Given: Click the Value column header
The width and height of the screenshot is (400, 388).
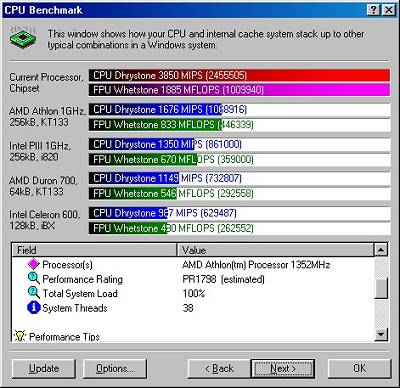Looking at the screenshot, I should pyautogui.click(x=275, y=250).
